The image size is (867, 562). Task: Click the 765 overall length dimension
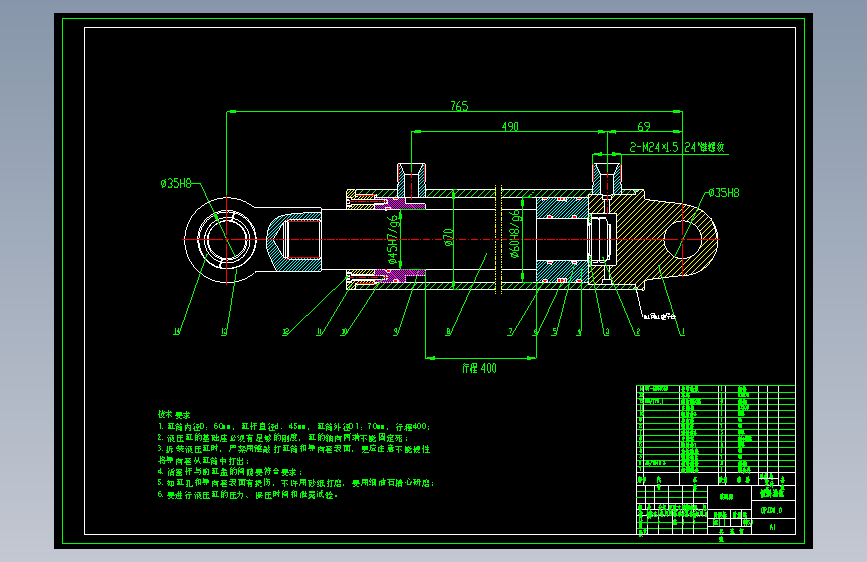point(459,106)
